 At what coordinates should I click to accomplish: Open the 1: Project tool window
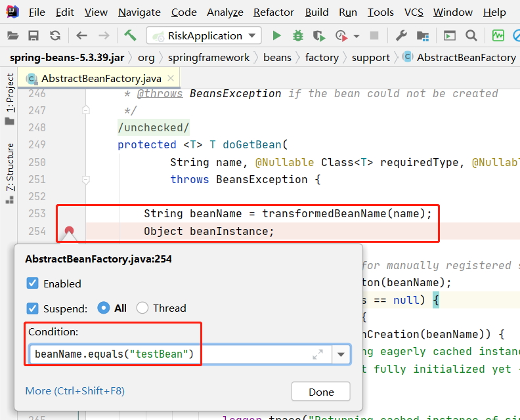10,98
